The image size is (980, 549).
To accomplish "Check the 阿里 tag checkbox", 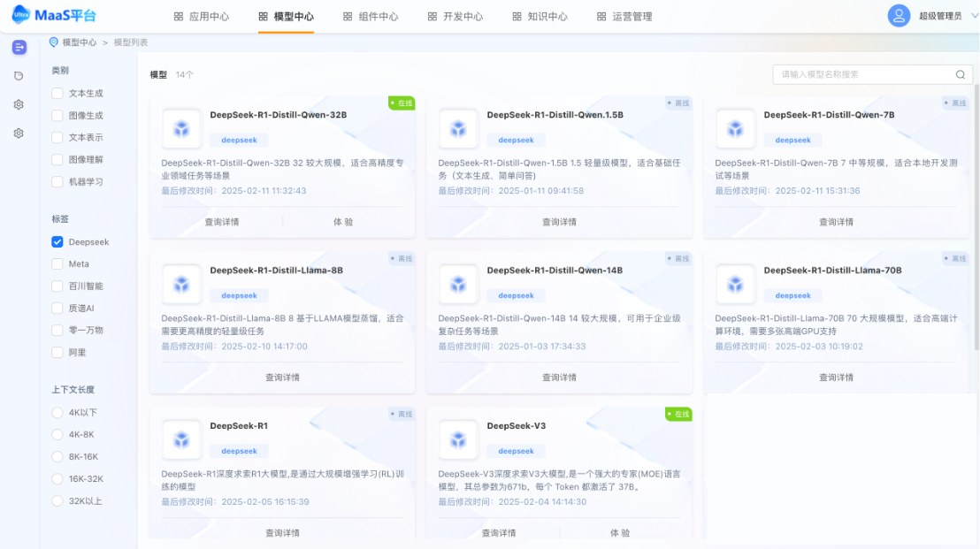I will pos(57,352).
